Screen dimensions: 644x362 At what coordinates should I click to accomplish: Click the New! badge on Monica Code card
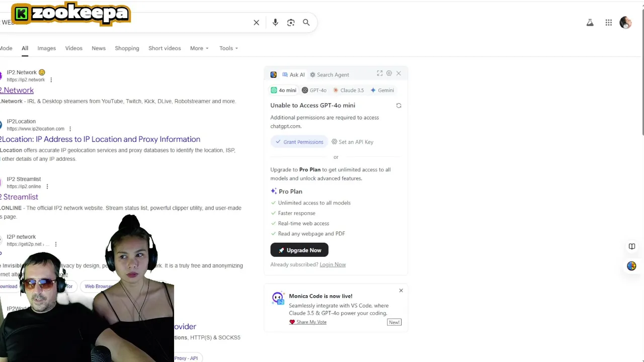click(x=394, y=322)
